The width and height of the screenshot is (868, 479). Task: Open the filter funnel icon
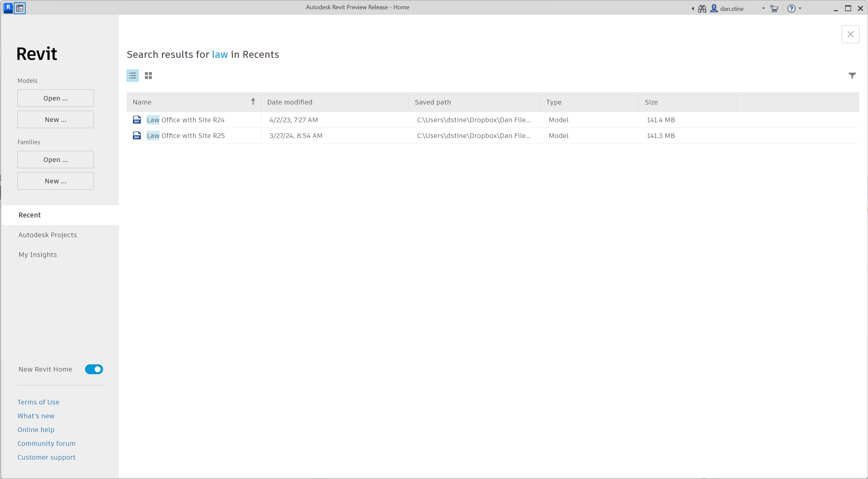852,76
